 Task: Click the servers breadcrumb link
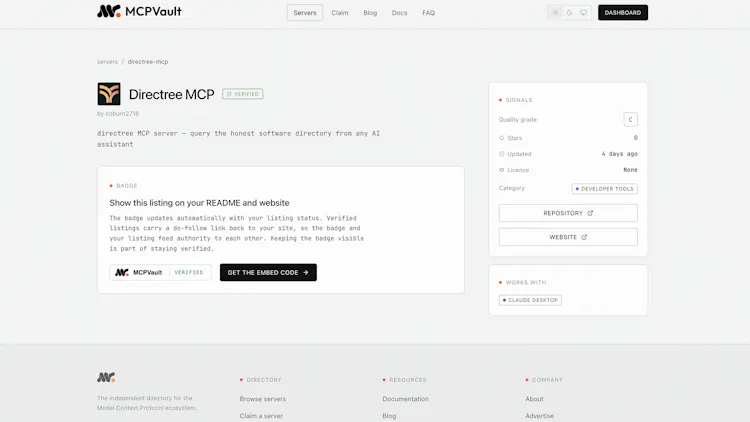coord(107,62)
